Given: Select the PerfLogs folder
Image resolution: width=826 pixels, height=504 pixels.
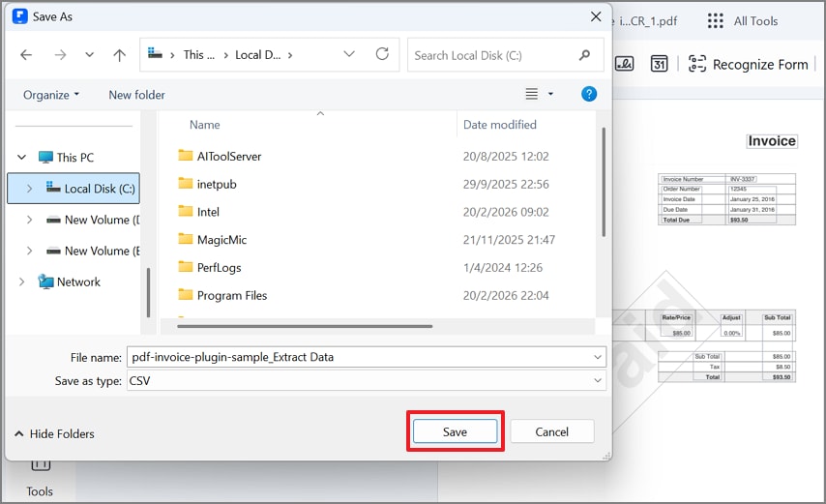Looking at the screenshot, I should click(219, 268).
